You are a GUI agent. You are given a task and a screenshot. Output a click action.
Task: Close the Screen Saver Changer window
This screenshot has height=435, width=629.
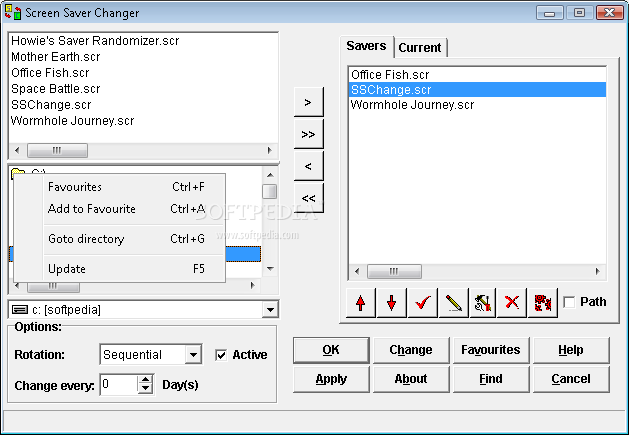coord(609,12)
